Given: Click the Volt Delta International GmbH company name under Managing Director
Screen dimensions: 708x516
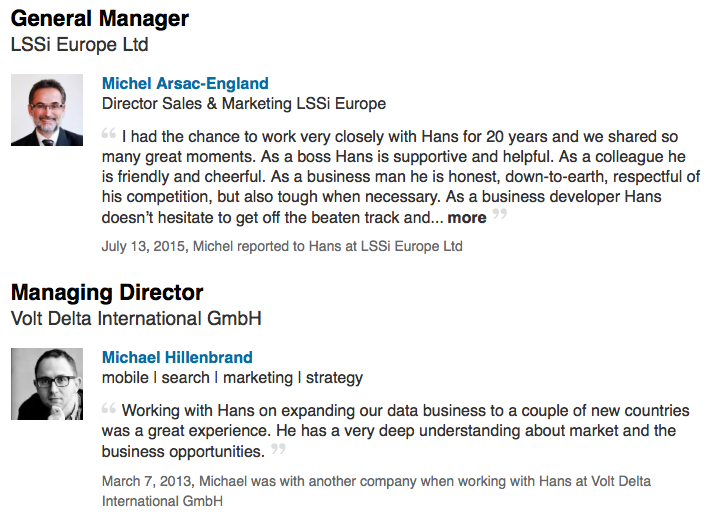Looking at the screenshot, I should coord(135,319).
